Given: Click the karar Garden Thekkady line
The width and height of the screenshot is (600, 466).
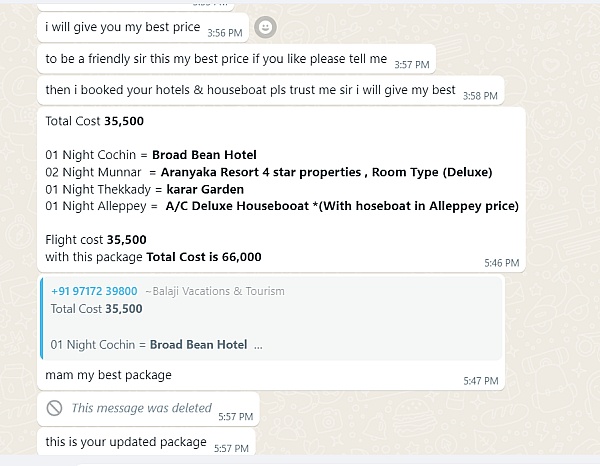Looking at the screenshot, I should [145, 189].
